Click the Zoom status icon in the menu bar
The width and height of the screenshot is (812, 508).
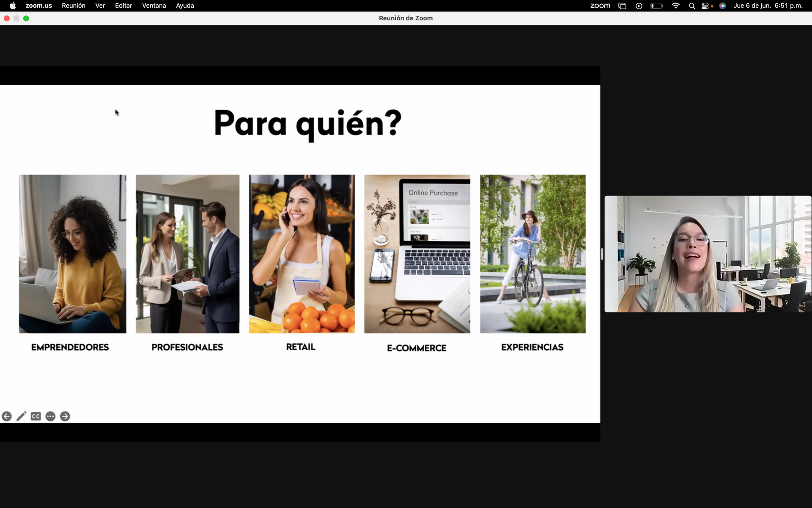point(600,6)
